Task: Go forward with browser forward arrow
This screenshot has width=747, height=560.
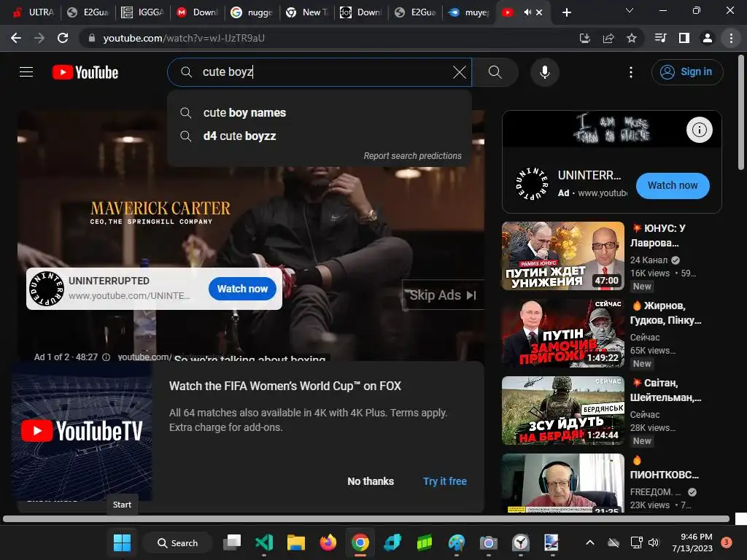Action: (39, 38)
